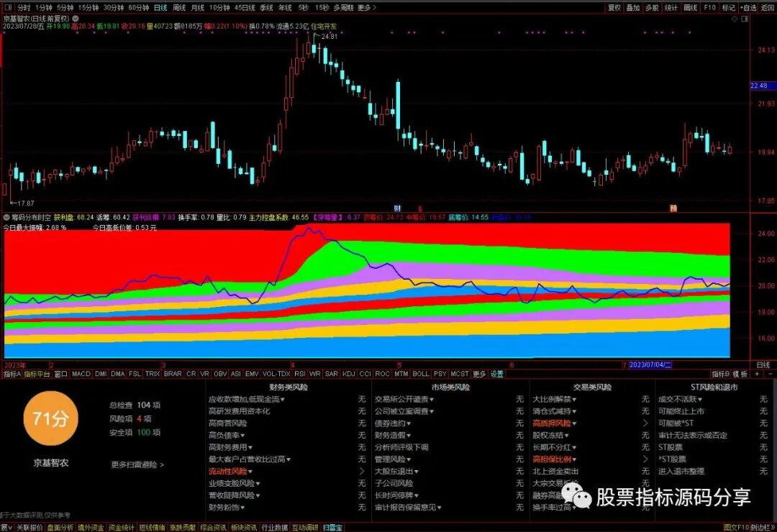The image size is (777, 532).
Task: Select the 日线 daily period
Action: coord(160,7)
